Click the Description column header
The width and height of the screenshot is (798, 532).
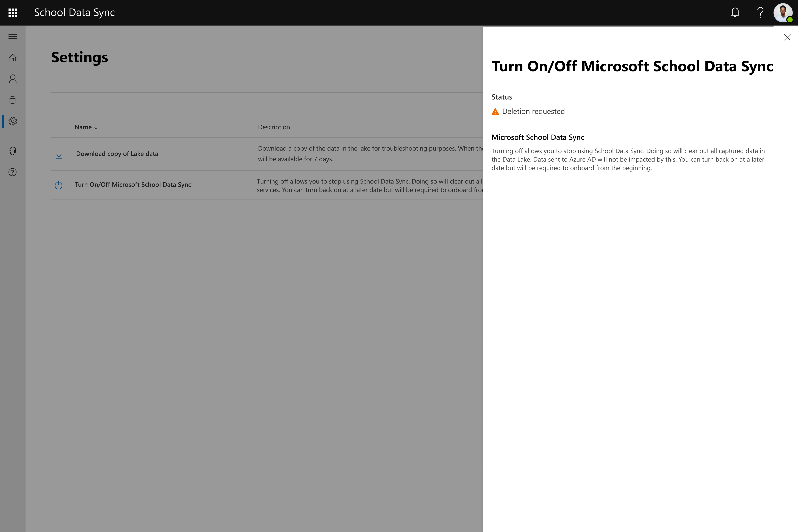point(274,127)
